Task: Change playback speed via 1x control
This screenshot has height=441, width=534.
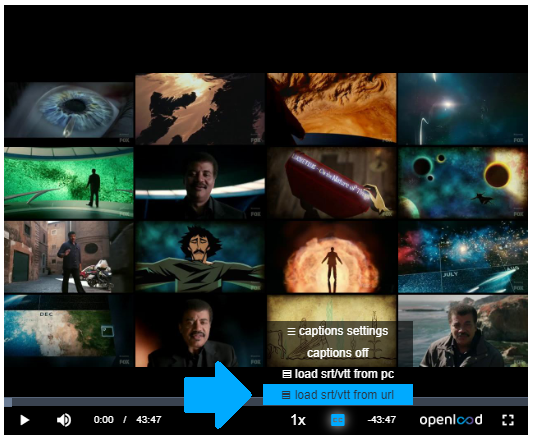Action: click(x=298, y=420)
